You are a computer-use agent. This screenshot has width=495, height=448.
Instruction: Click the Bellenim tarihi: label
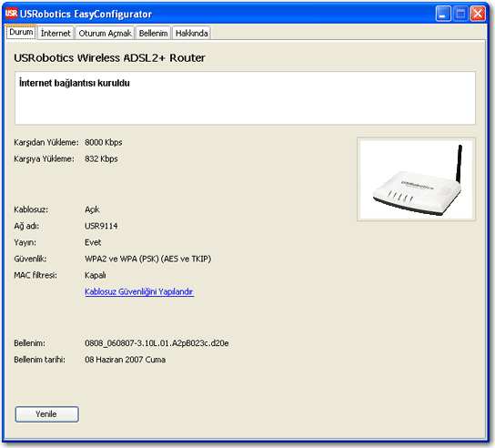point(39,360)
